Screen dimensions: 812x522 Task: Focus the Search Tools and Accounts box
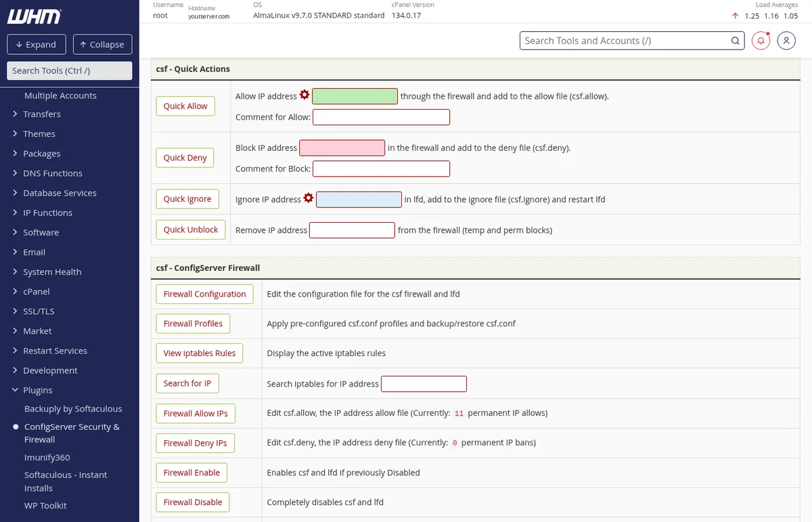[x=632, y=41]
